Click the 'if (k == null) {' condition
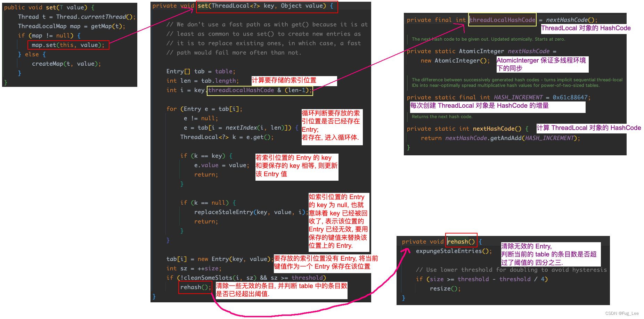This screenshot has width=644, height=319. [x=208, y=203]
